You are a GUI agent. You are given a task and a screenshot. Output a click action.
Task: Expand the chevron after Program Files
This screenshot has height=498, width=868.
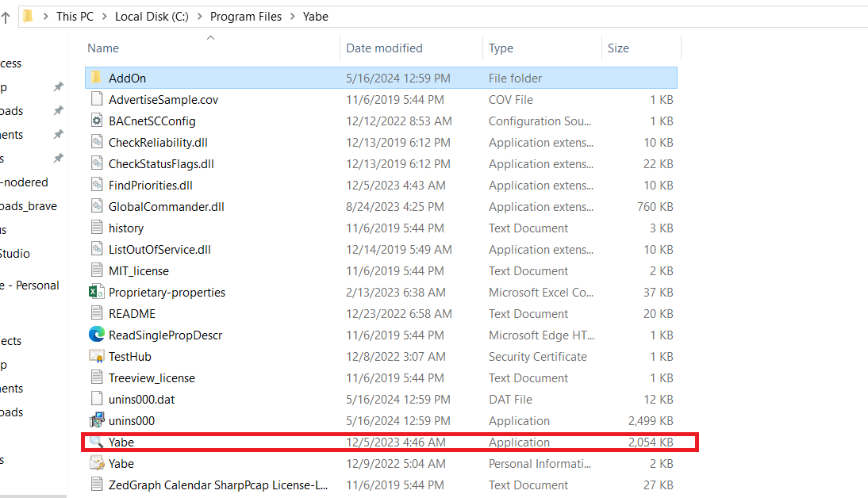pos(292,17)
